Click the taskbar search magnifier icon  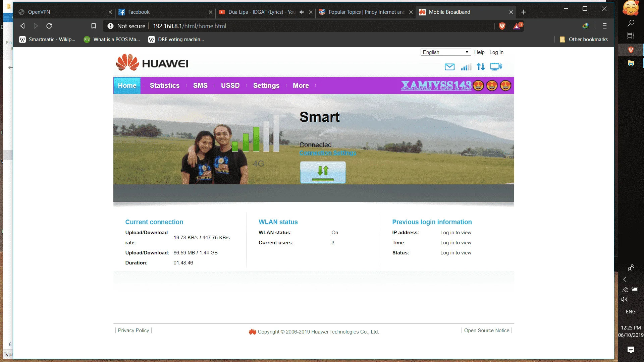[x=631, y=23]
